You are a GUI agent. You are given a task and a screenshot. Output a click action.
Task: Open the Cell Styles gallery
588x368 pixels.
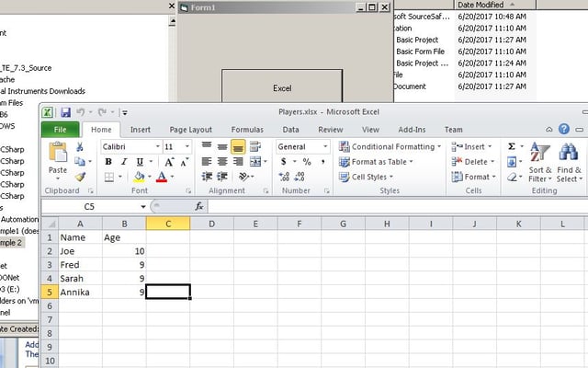pos(366,177)
